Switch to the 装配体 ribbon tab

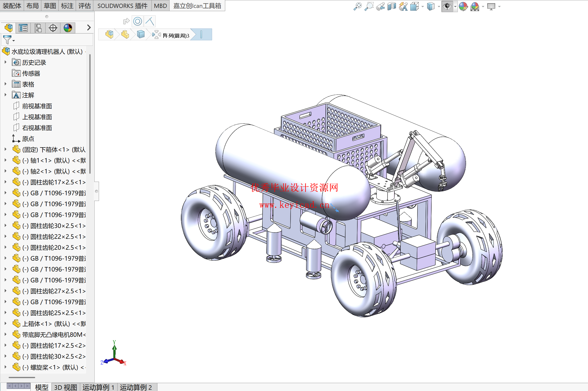(12, 6)
